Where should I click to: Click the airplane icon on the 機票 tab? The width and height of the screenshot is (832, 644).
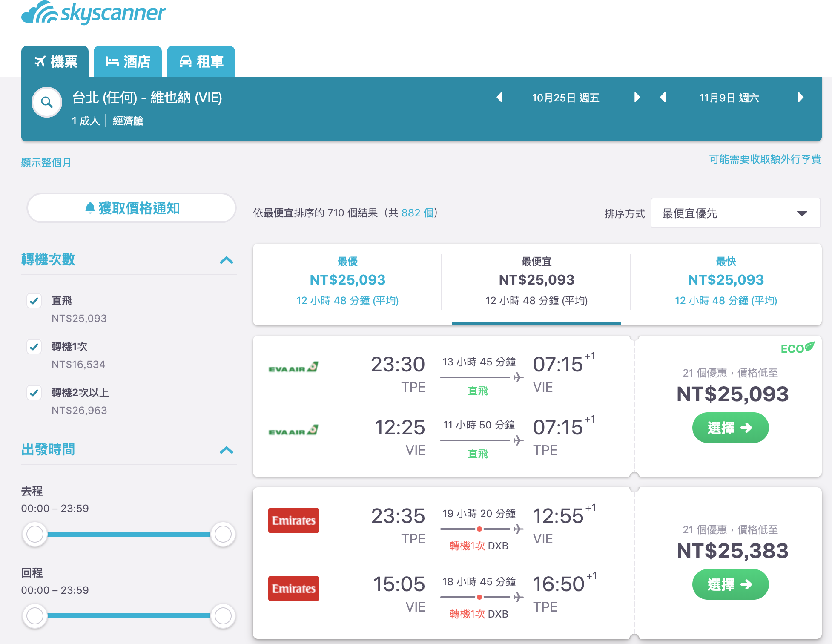coord(41,62)
